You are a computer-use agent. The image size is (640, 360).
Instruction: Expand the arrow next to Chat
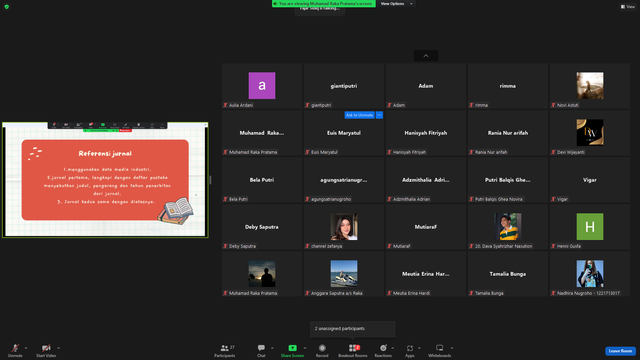[272, 348]
